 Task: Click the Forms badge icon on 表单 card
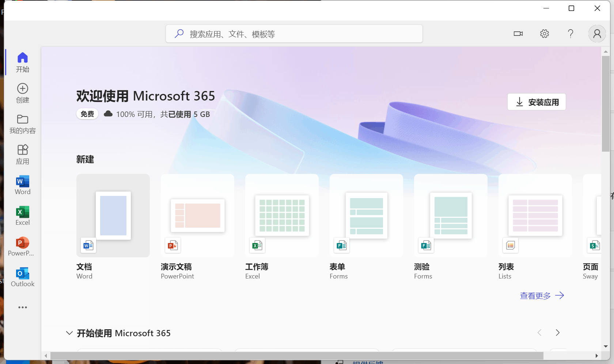pos(341,246)
